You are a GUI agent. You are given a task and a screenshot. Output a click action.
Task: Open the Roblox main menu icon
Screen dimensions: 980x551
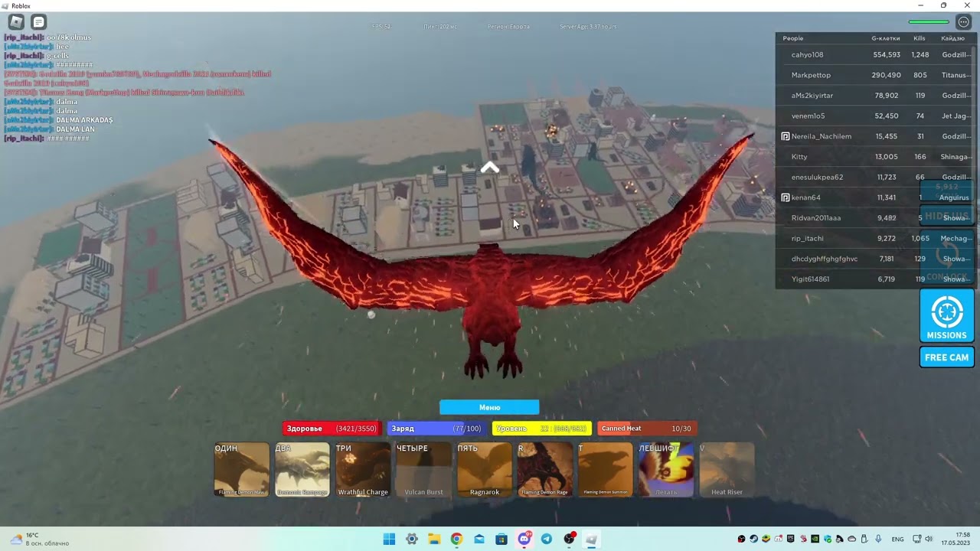[x=16, y=22]
